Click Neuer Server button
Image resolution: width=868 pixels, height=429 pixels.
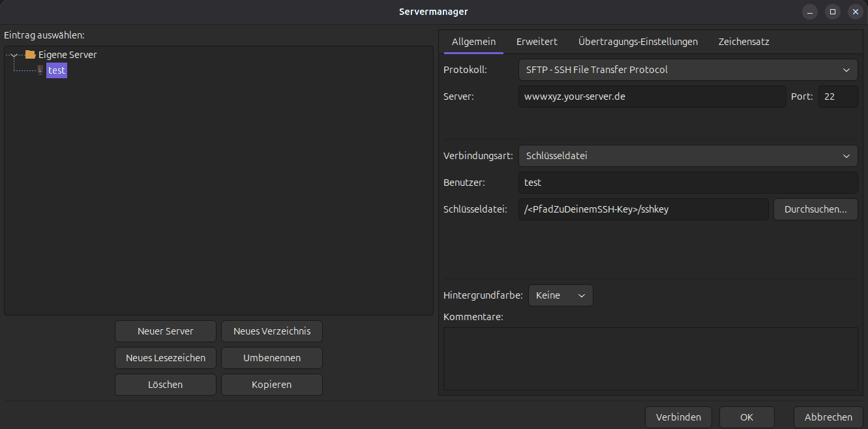[x=166, y=331]
